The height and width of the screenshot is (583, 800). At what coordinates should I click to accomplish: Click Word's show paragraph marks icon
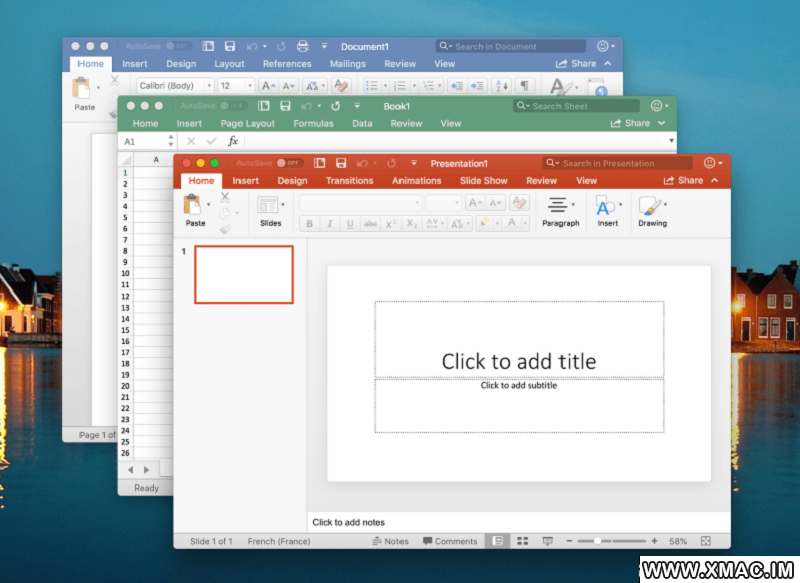point(526,86)
